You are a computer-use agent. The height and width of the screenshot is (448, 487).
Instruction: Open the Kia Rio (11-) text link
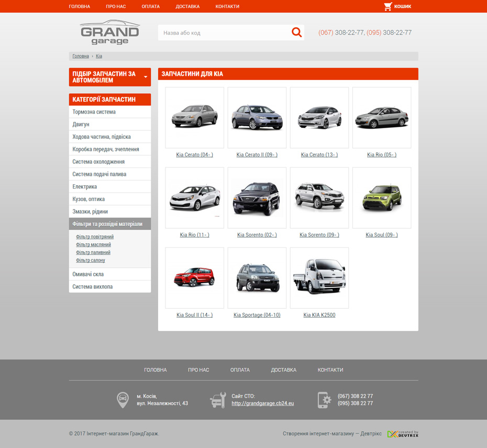click(195, 234)
